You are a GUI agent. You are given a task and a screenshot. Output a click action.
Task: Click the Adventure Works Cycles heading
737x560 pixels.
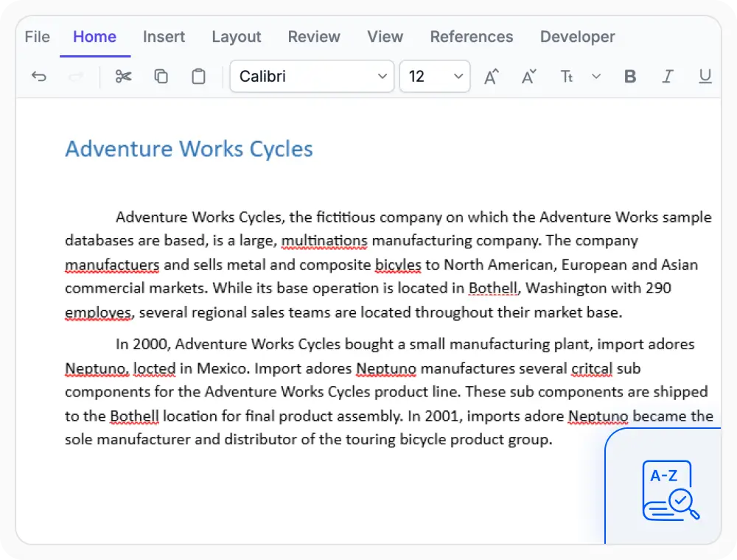189,149
